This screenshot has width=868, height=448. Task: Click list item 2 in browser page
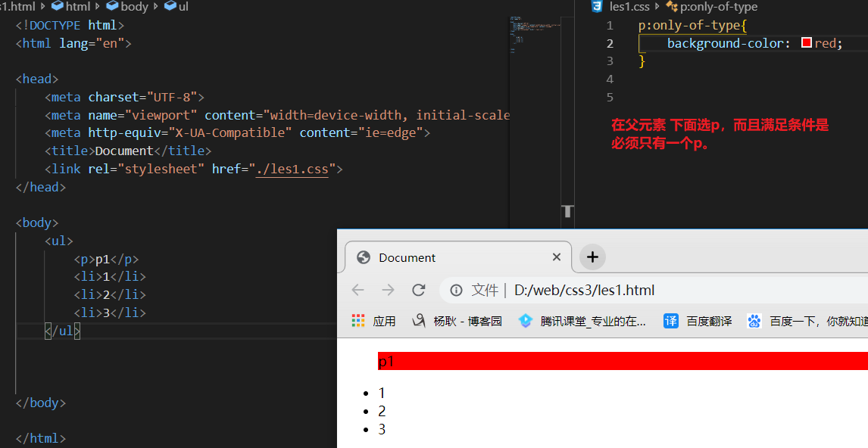(x=382, y=411)
